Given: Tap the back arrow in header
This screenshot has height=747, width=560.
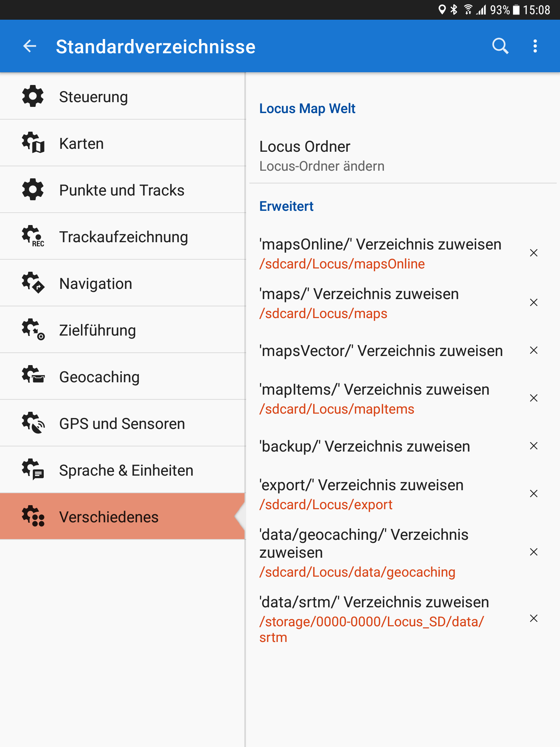Looking at the screenshot, I should pyautogui.click(x=30, y=46).
